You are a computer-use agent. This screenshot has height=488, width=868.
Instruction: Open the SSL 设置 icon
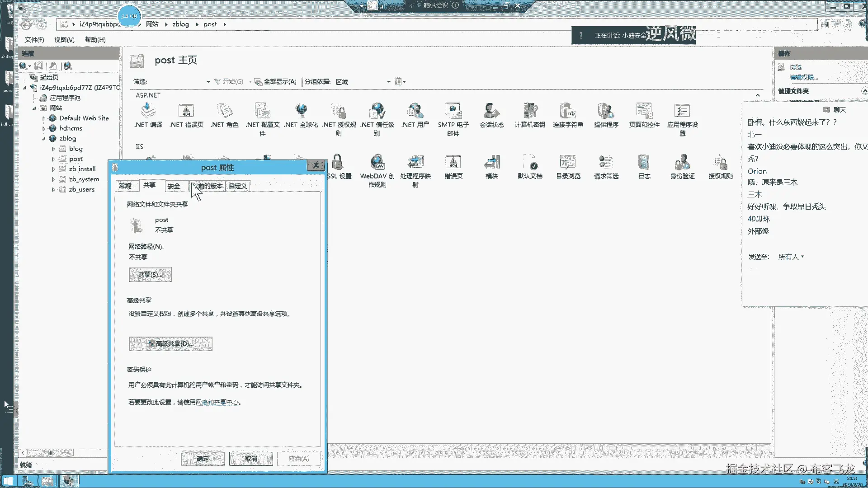(x=338, y=163)
